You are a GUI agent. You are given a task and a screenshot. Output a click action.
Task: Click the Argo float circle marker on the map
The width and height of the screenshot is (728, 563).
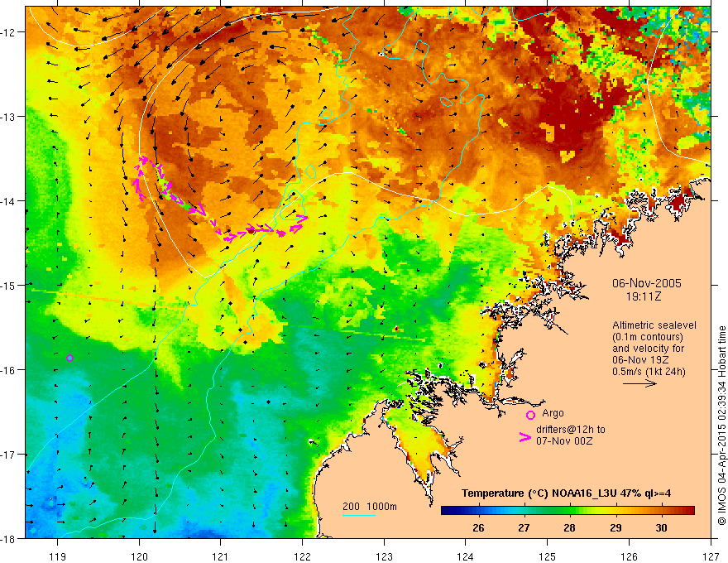69,358
